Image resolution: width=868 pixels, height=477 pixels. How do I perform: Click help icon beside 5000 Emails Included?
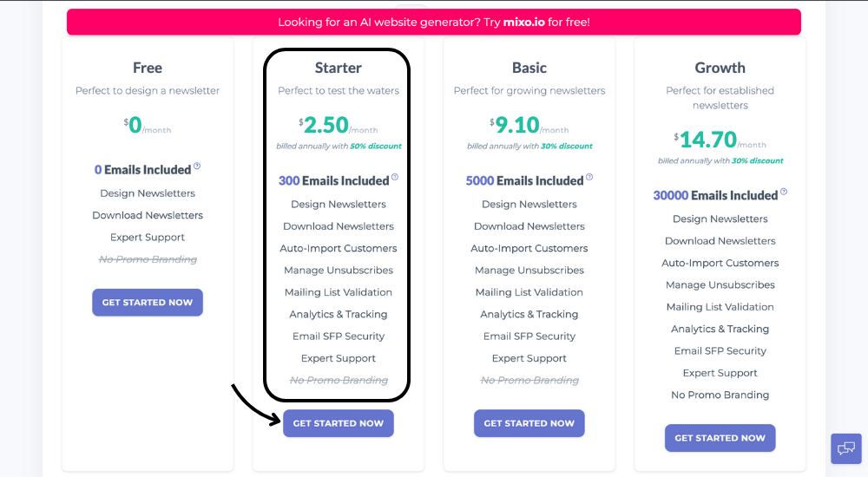click(589, 177)
